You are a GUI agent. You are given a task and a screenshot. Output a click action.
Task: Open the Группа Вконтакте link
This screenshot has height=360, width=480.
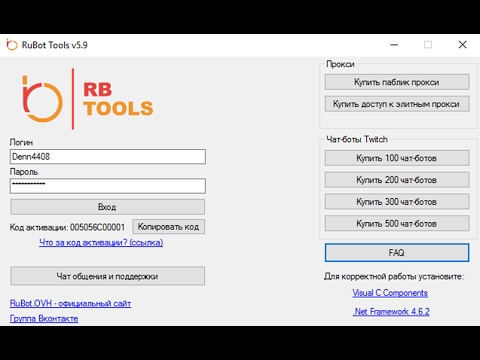tap(44, 318)
